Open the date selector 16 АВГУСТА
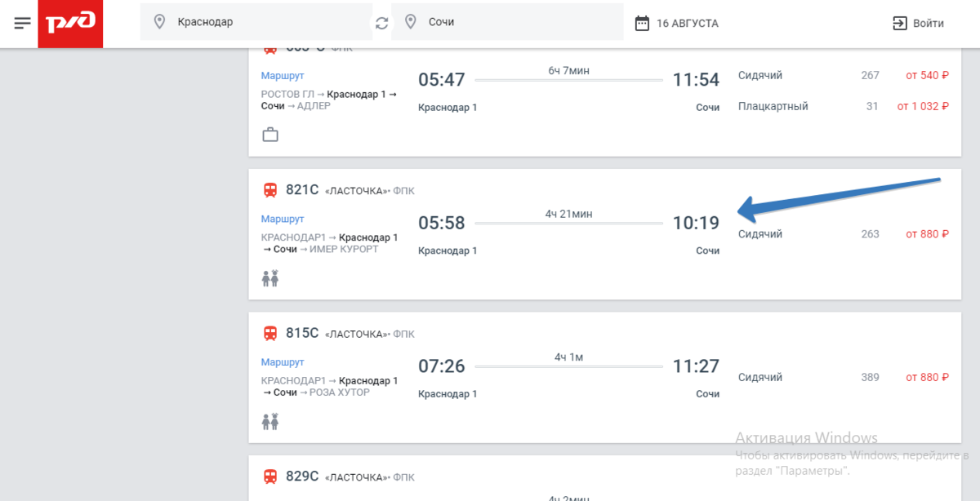Viewport: 980px width, 501px height. 687,24
